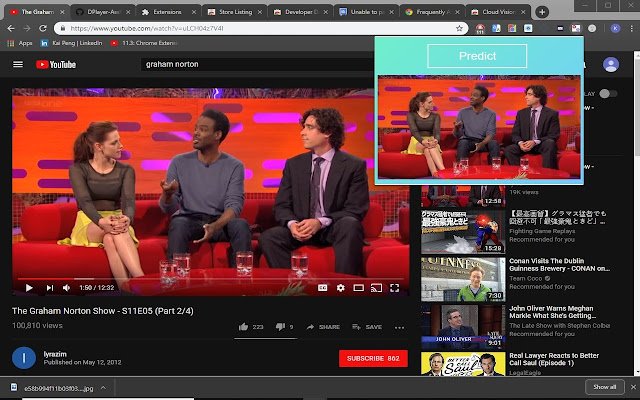Image resolution: width=640 pixels, height=400 pixels.
Task: Switch to the Store Listing tab
Action: (x=234, y=12)
